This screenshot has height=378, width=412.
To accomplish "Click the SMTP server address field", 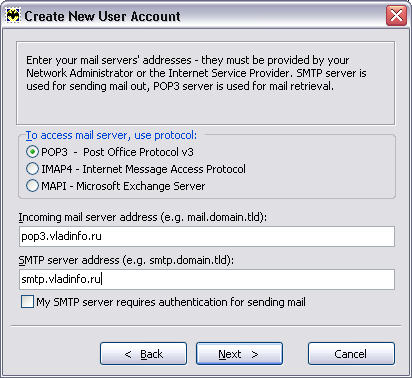I will click(207, 279).
